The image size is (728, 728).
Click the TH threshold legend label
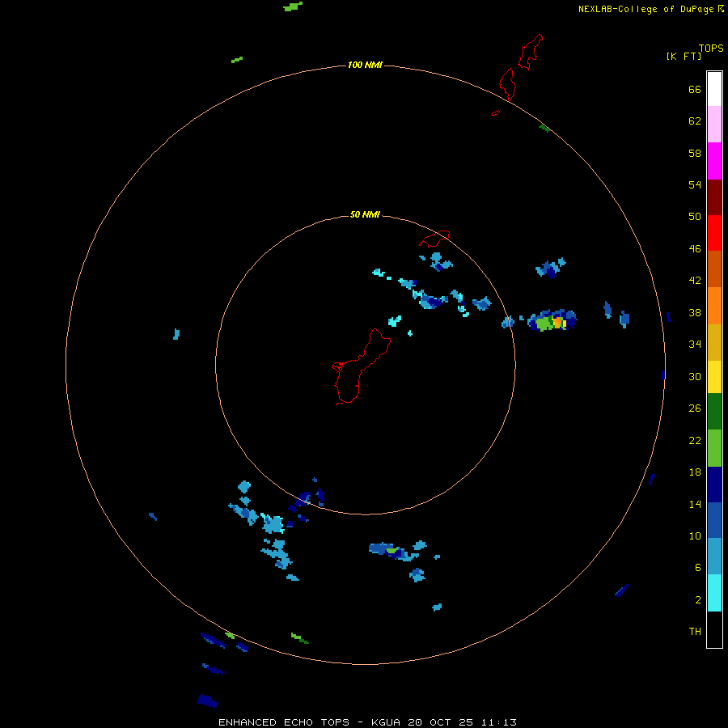[x=695, y=632]
